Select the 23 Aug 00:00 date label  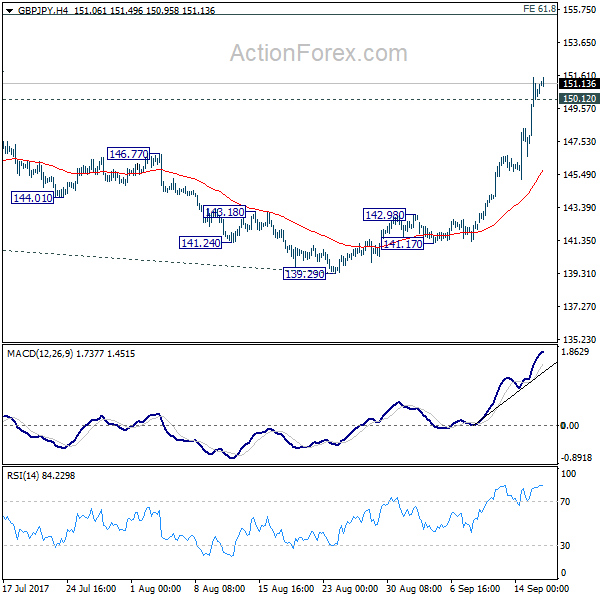pos(350,589)
